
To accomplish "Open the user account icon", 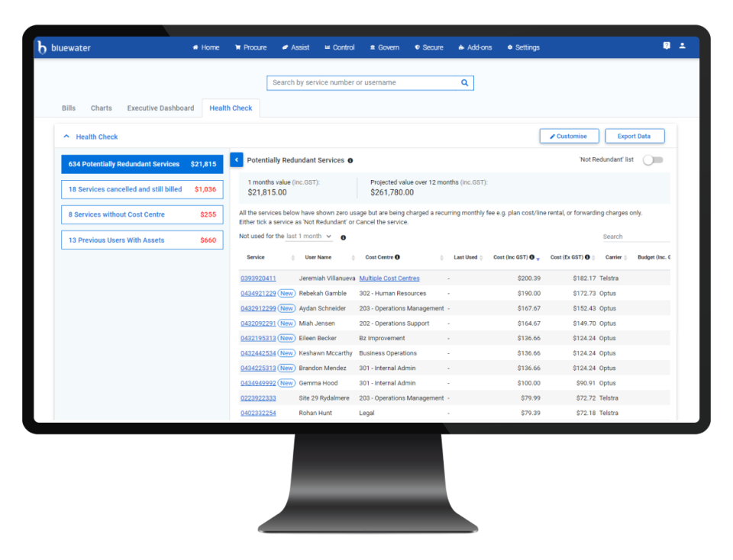I will [x=683, y=46].
